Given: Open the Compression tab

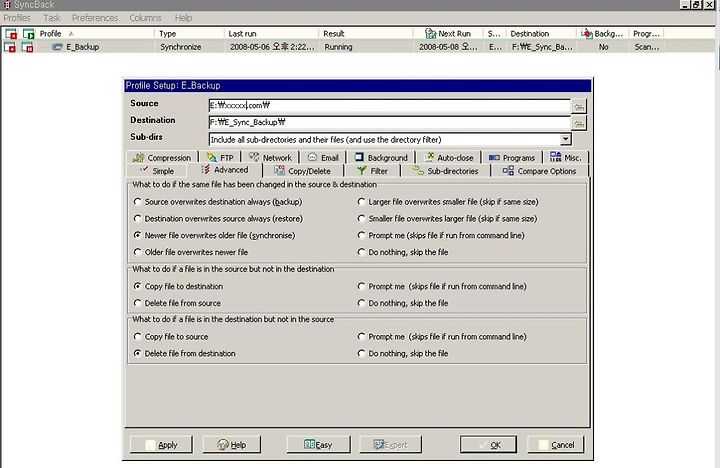Looking at the screenshot, I should [162, 158].
